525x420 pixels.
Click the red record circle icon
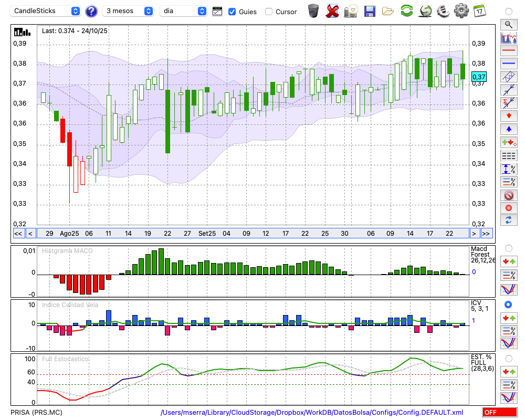(509, 208)
